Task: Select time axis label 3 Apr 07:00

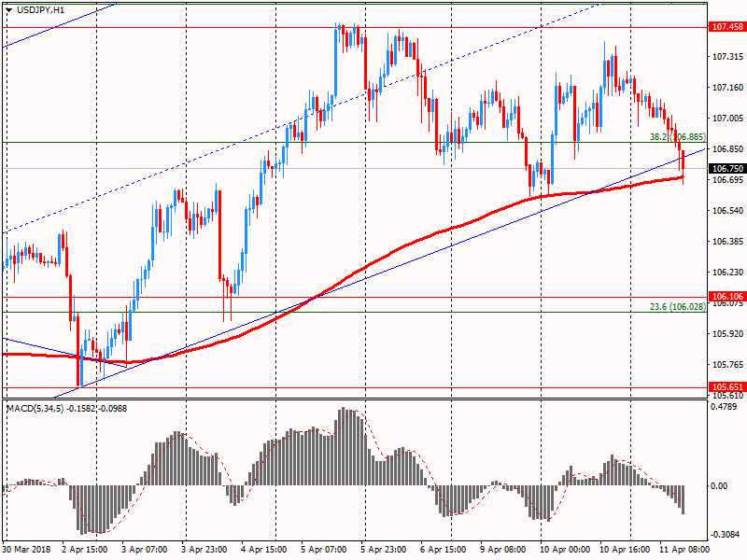Action: tap(145, 550)
